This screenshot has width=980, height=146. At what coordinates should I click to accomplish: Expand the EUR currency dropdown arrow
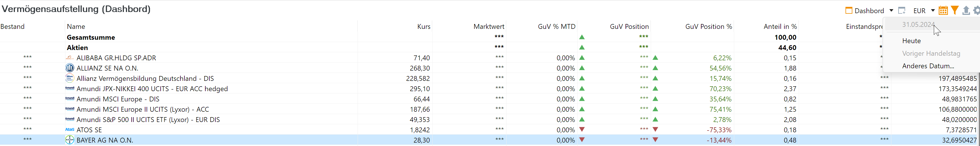[x=933, y=11]
